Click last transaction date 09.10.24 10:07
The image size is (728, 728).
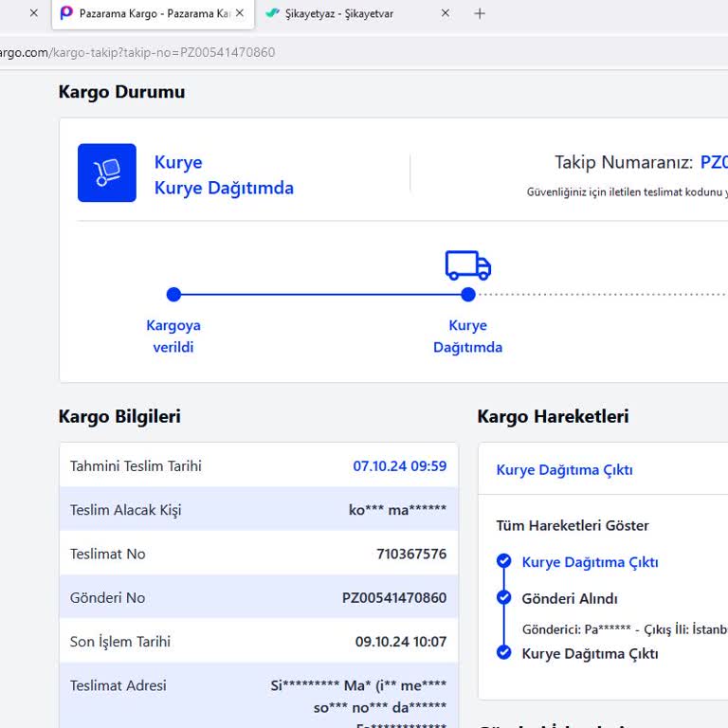(401, 642)
